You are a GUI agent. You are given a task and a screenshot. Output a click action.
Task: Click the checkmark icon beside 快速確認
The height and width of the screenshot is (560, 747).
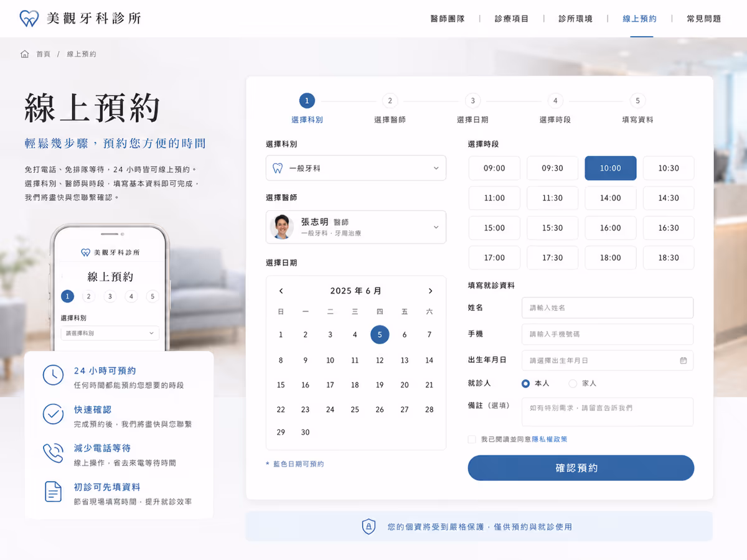point(53,414)
